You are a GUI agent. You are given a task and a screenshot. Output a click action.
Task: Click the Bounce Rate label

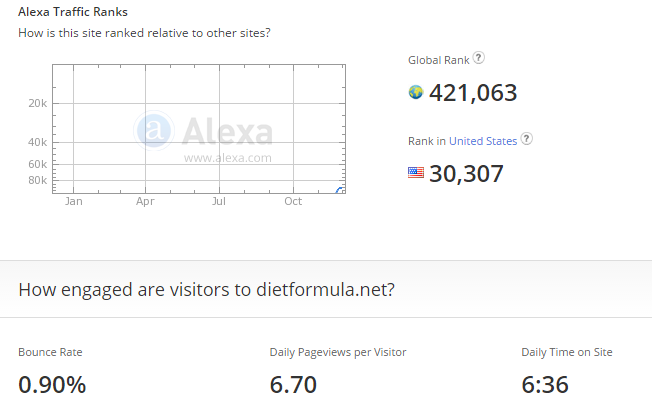pos(50,352)
